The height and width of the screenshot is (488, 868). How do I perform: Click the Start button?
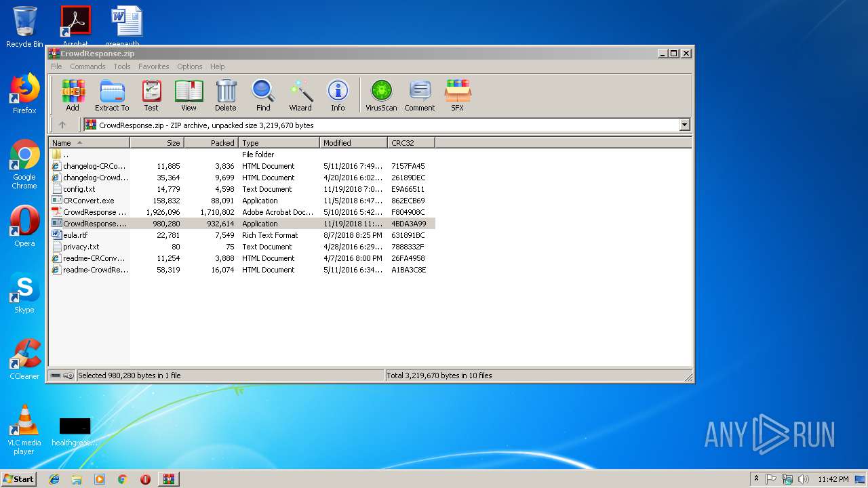point(19,479)
